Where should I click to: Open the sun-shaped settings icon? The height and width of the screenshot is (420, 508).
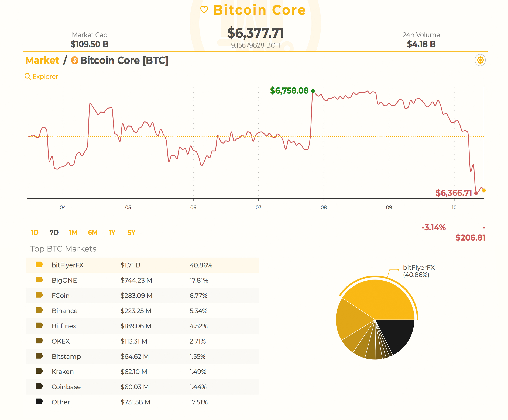pyautogui.click(x=480, y=60)
